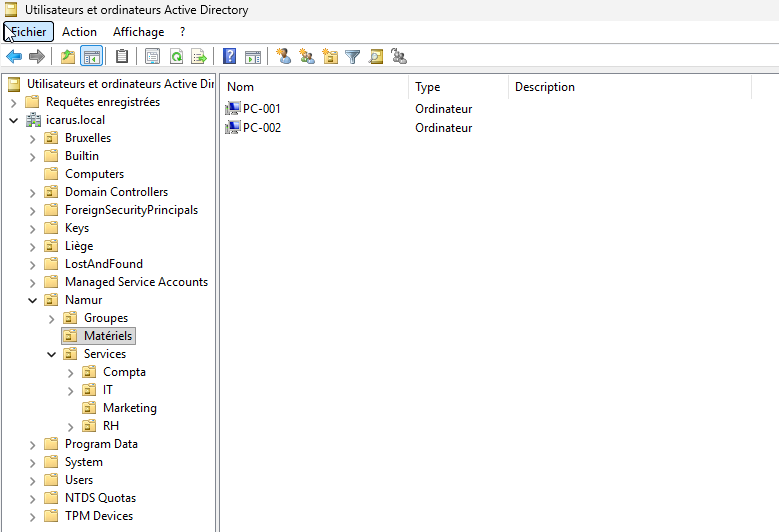Collapse the Services OU

[52, 354]
